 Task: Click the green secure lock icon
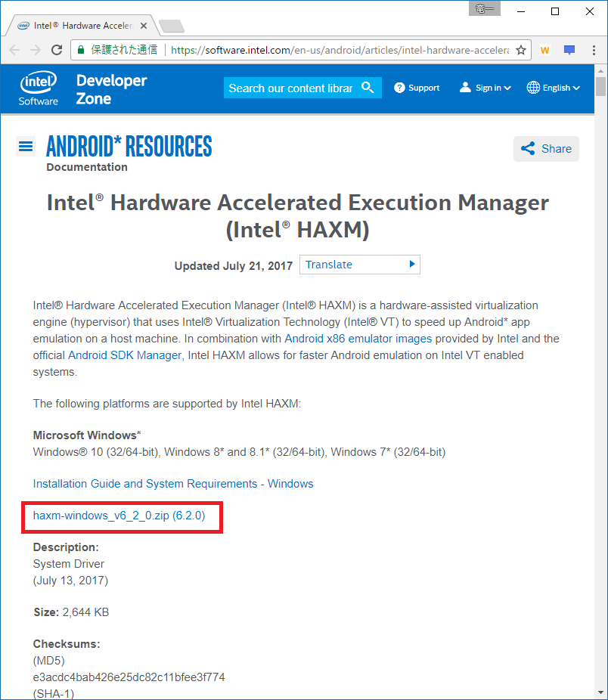[81, 50]
